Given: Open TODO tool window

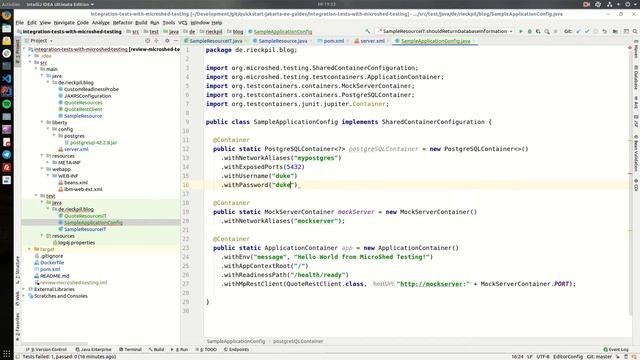Looking at the screenshot, I should [x=206, y=349].
